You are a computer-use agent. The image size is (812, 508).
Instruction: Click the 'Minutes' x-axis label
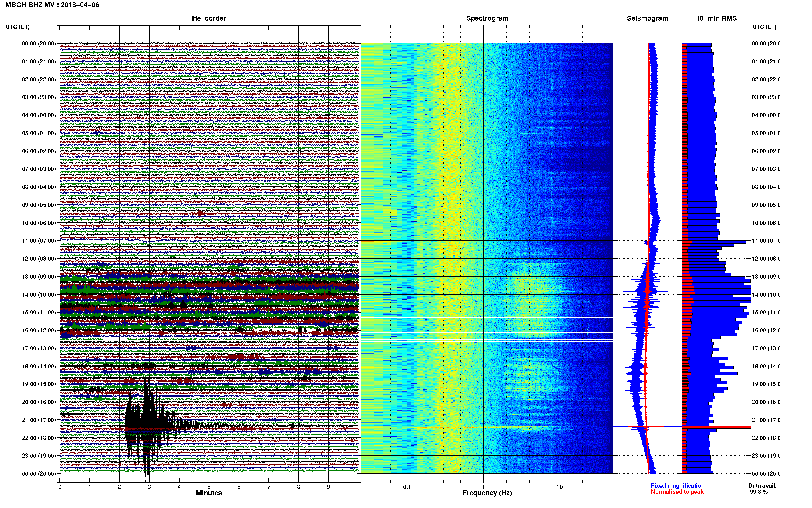click(x=209, y=493)
